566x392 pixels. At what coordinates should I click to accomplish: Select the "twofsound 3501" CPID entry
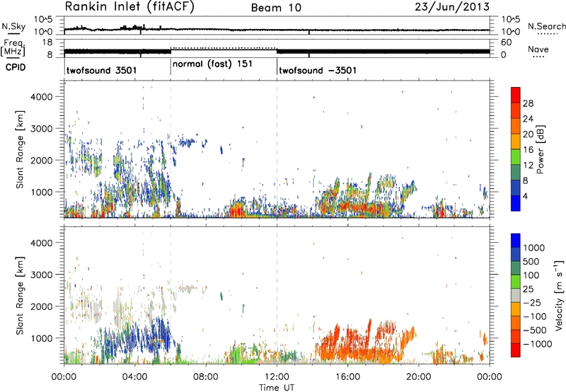tap(101, 70)
